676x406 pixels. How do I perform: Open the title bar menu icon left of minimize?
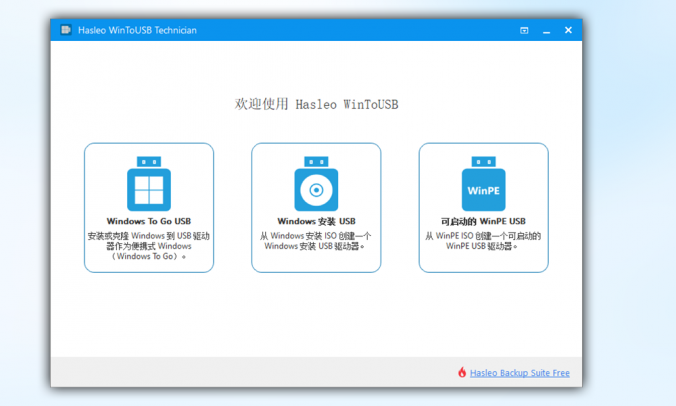pyautogui.click(x=524, y=30)
